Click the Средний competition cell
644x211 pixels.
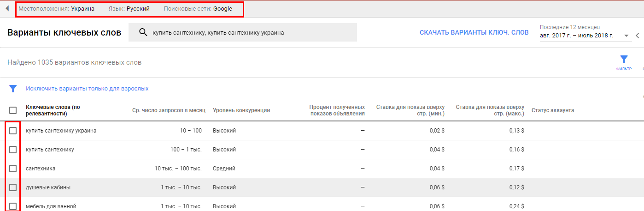point(224,169)
